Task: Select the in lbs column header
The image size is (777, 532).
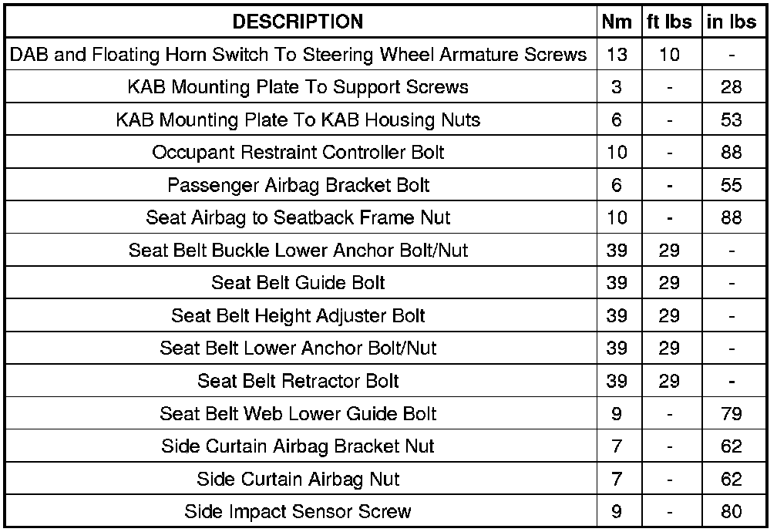Action: (732, 22)
